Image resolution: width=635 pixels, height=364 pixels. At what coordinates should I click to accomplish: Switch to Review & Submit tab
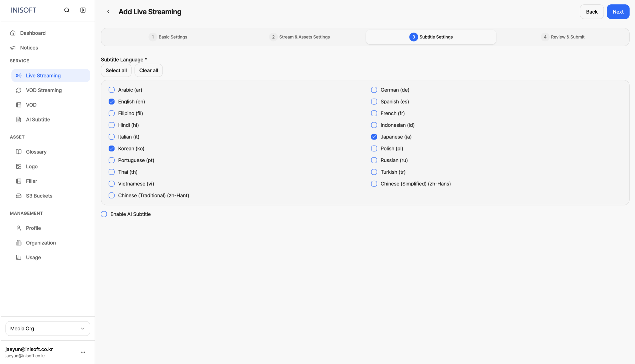click(x=563, y=37)
